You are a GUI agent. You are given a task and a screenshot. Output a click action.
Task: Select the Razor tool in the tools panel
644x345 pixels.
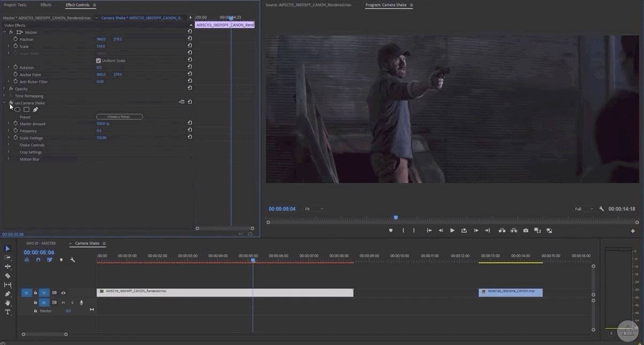(8, 275)
